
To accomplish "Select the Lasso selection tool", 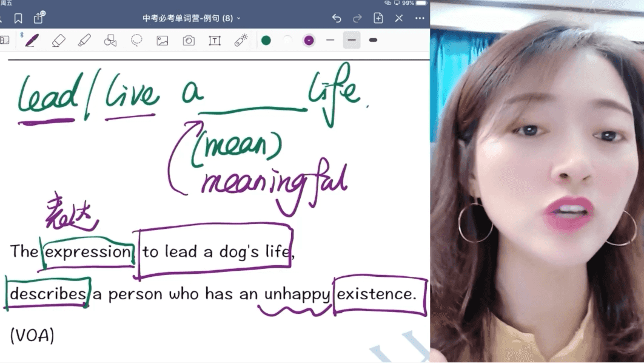I will [136, 41].
